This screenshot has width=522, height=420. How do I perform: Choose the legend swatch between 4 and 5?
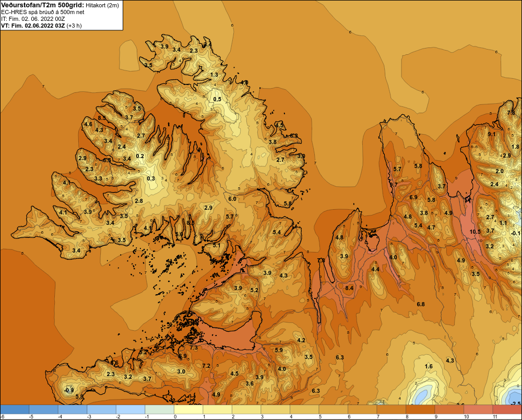pyautogui.click(x=304, y=410)
